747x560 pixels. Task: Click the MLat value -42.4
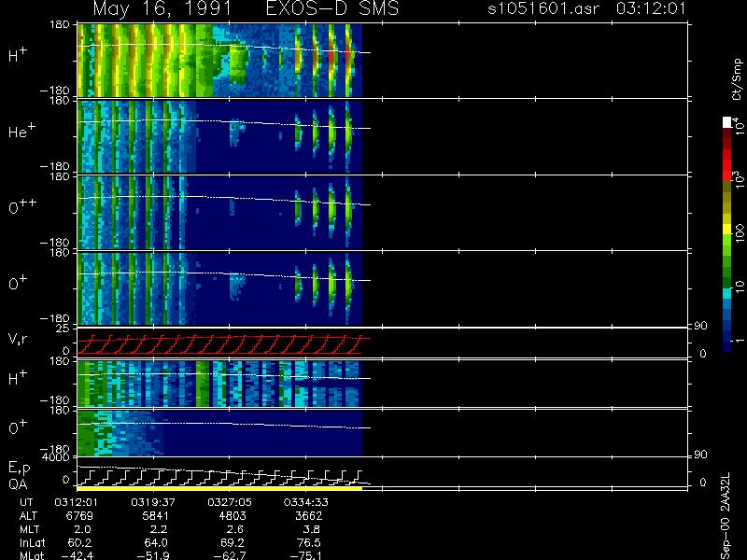click(x=78, y=555)
